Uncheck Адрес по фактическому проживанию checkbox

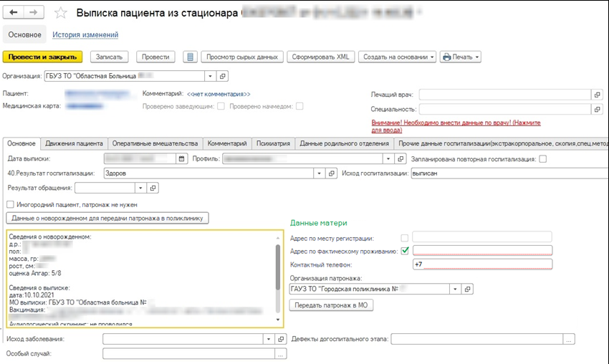(406, 251)
